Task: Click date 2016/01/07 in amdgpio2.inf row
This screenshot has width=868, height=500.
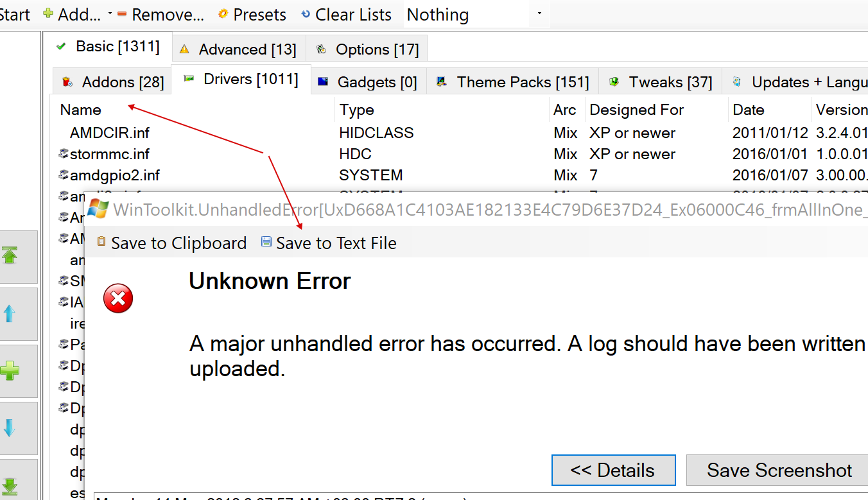Action: 770,175
